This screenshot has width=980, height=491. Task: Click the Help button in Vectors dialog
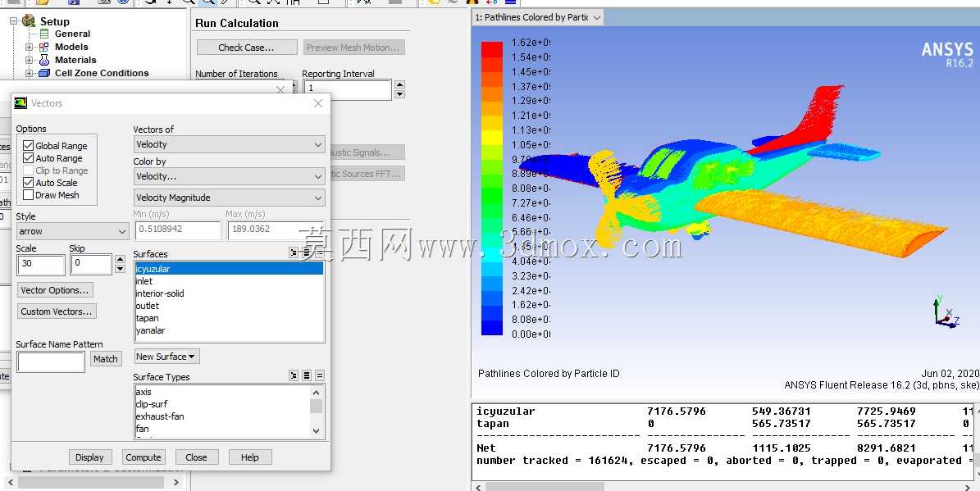point(249,457)
